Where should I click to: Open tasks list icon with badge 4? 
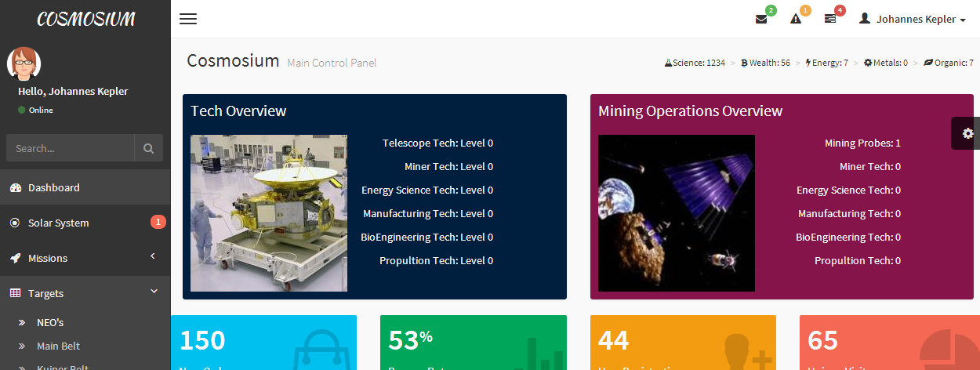pos(830,19)
